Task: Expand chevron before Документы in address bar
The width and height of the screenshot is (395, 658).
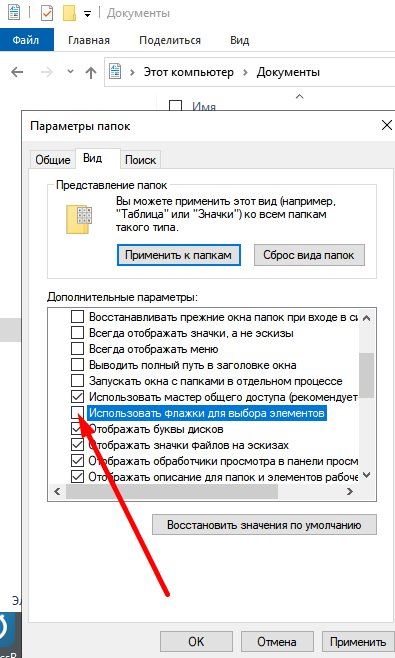Action: pos(245,72)
